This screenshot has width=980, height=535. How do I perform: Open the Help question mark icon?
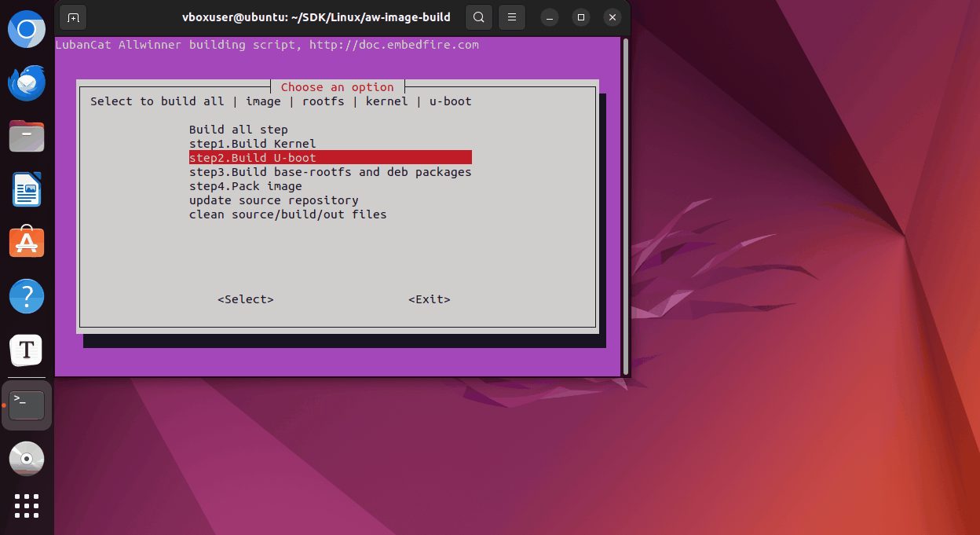pos(27,296)
